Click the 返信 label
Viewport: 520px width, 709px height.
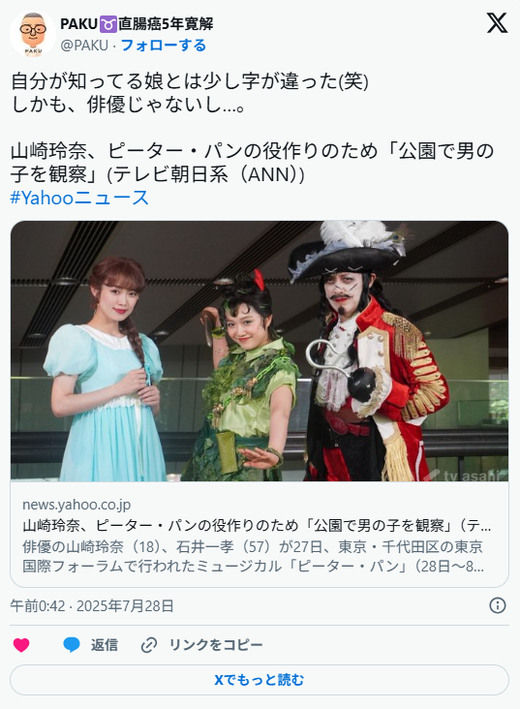pos(104,645)
